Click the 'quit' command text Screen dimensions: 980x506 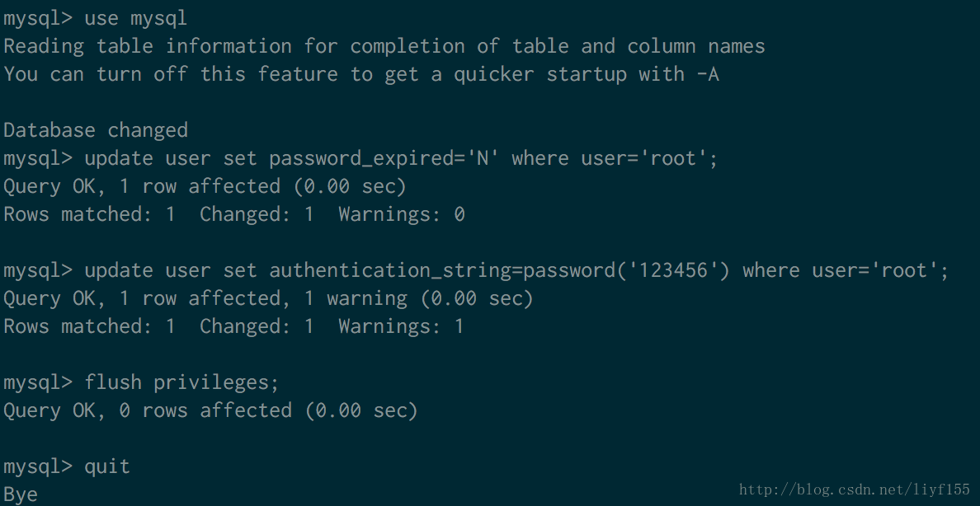107,466
